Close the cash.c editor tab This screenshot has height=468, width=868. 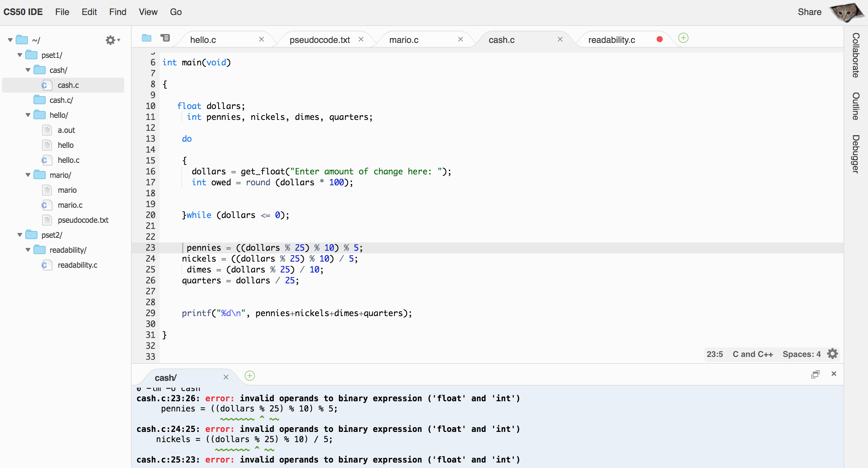[x=560, y=40]
